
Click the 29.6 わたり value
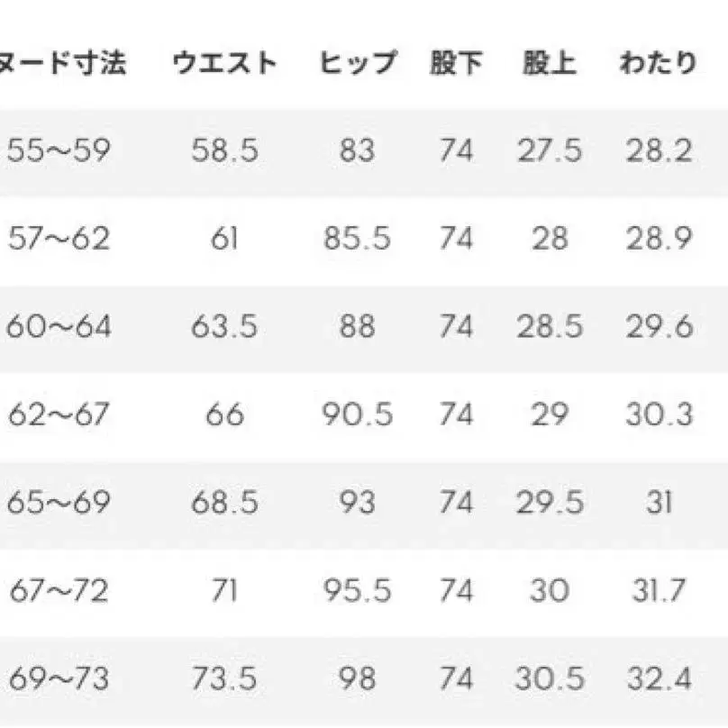659,326
